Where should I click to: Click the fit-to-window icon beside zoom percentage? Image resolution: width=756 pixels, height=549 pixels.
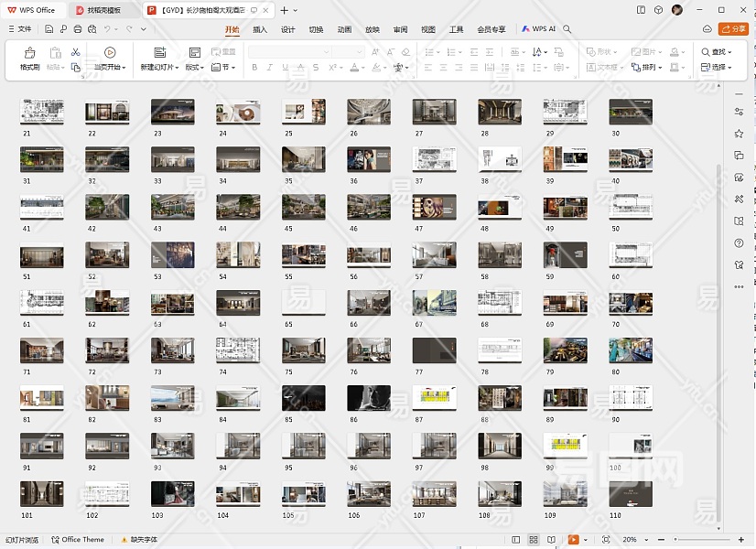pos(606,540)
